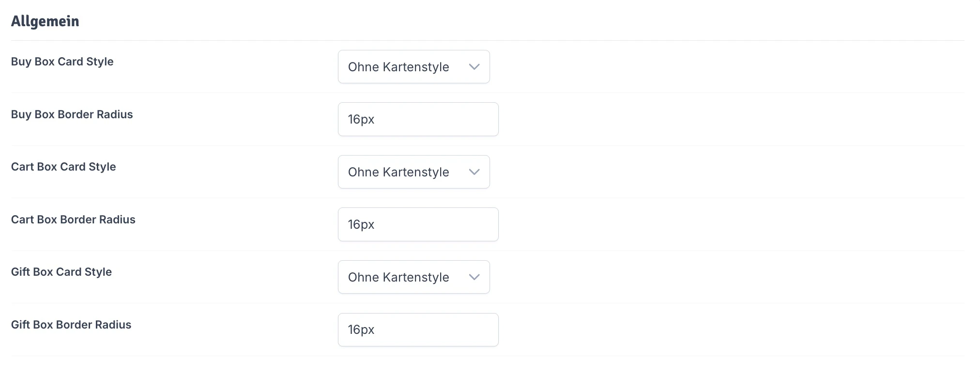Click the Buy Box Card Style label
Image resolution: width=980 pixels, height=377 pixels.
(62, 62)
